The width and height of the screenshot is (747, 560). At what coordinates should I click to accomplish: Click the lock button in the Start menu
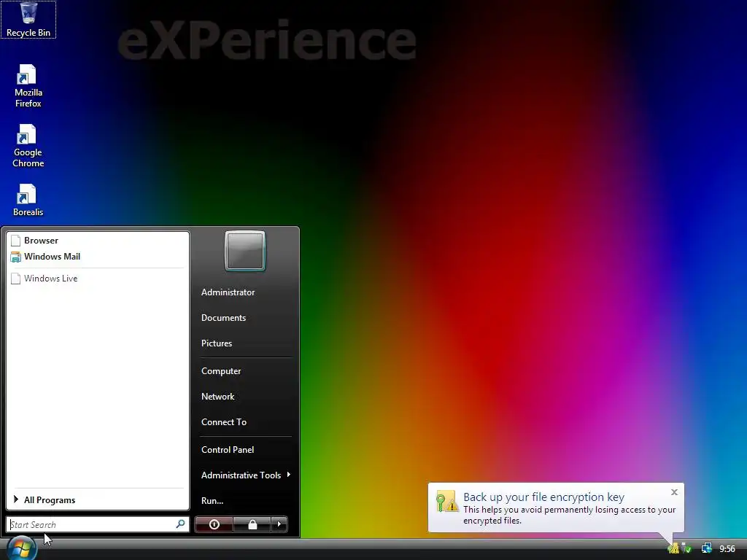[x=252, y=524]
